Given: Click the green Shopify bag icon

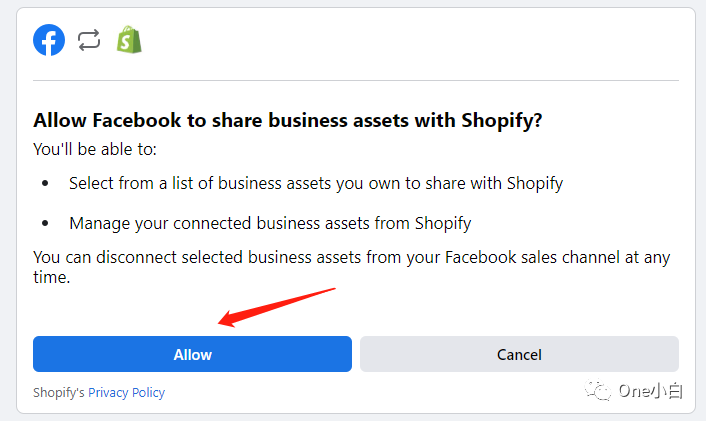Looking at the screenshot, I should coord(129,40).
